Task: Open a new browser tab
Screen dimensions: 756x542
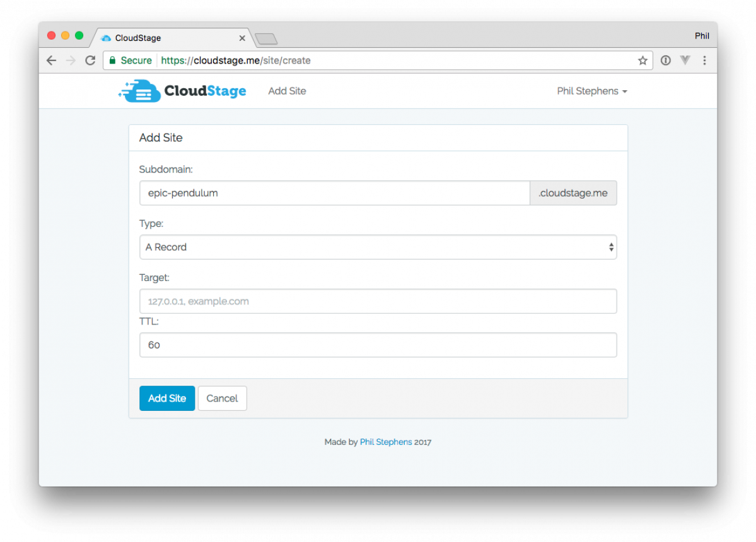Action: tap(266, 38)
